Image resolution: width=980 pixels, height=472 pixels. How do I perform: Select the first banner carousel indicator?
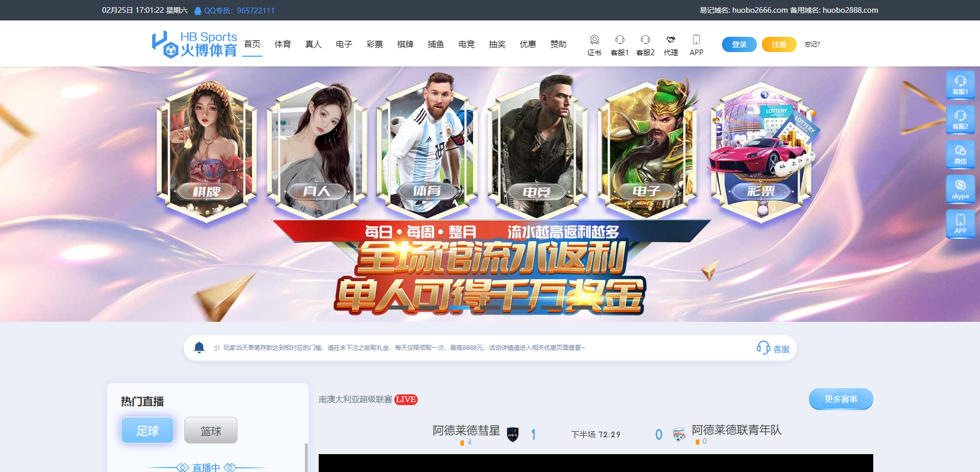(398, 308)
